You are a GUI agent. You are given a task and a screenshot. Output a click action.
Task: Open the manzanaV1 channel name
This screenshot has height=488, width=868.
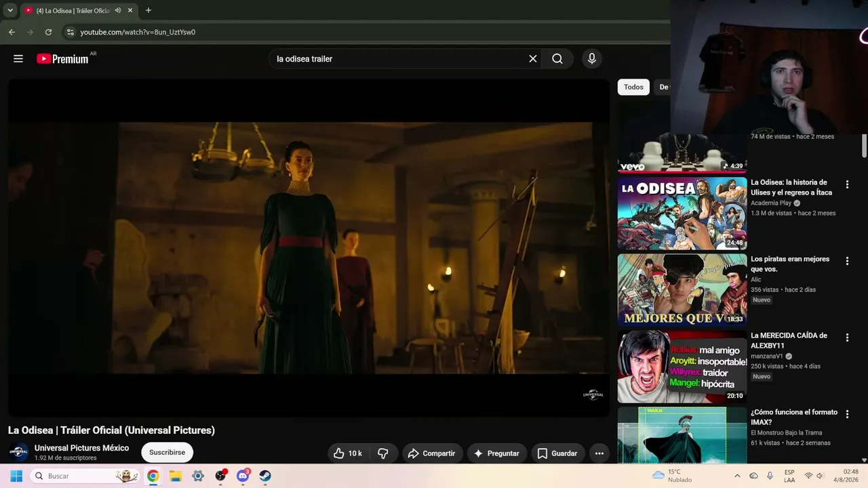pos(767,356)
